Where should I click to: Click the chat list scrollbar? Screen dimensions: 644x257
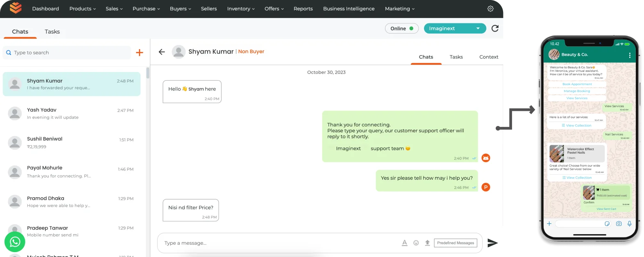coord(148,73)
